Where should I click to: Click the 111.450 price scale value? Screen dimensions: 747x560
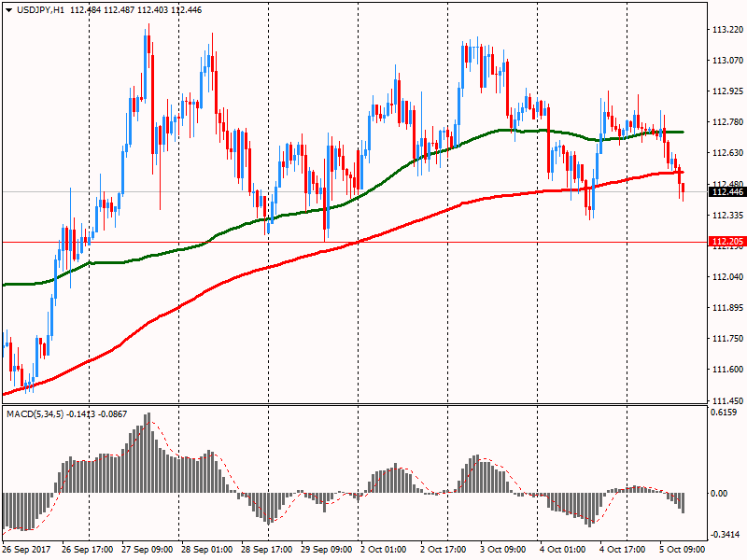pos(727,400)
